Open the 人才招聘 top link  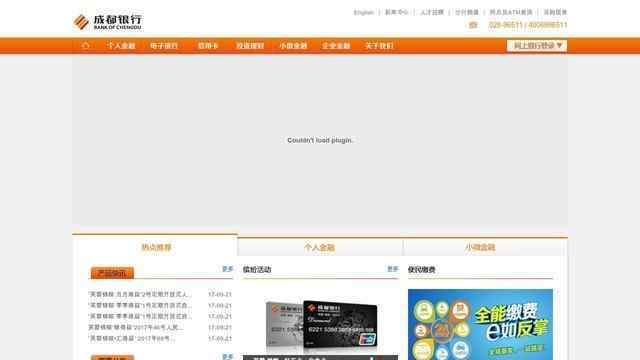(x=432, y=12)
